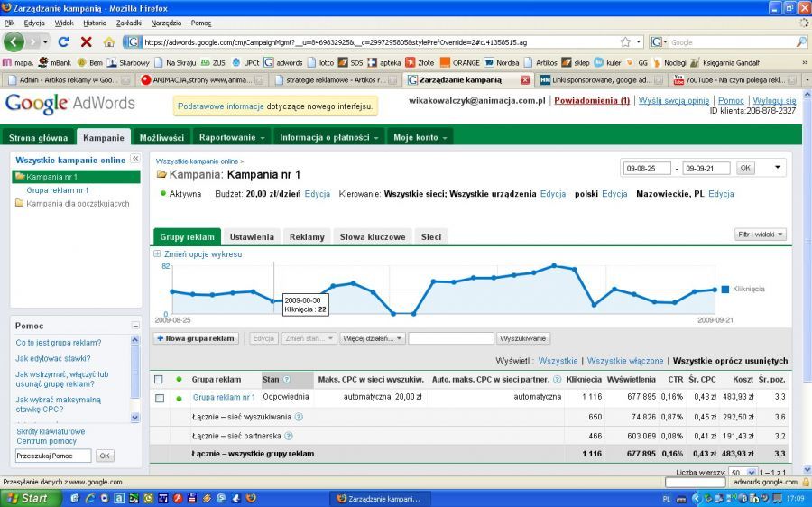The image size is (812, 507).
Task: Click help icon beside Auto. maks. CPC column
Action: [x=558, y=380]
